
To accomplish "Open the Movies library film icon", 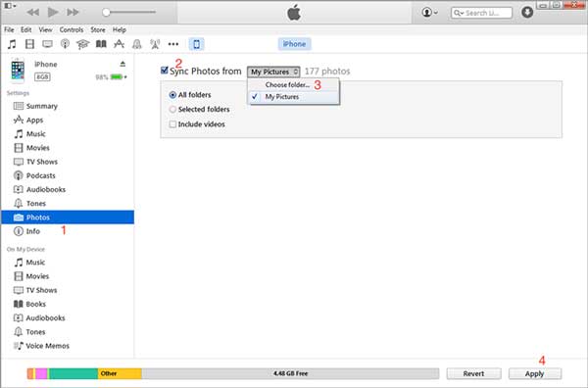I will pyautogui.click(x=29, y=44).
